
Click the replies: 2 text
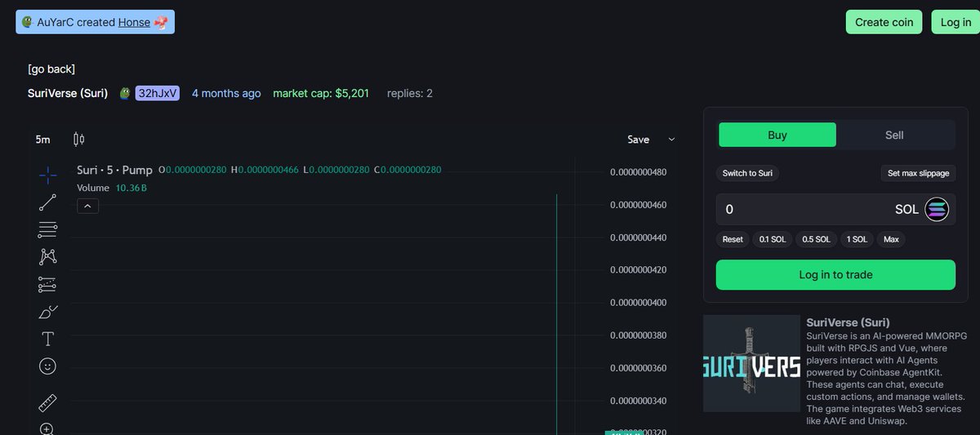(x=410, y=93)
